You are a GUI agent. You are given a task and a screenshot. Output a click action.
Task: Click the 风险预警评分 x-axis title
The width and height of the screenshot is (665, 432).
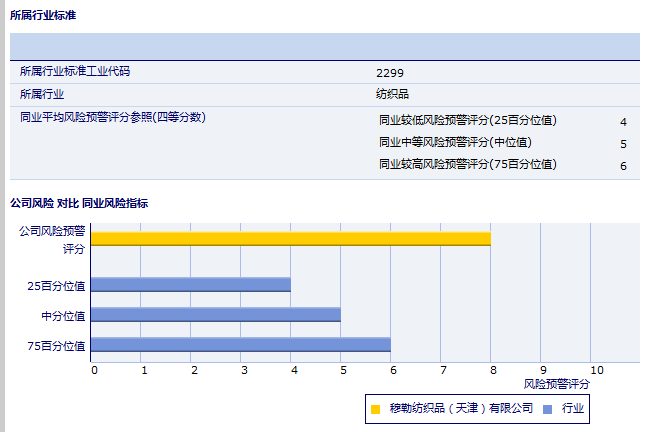pyautogui.click(x=556, y=383)
